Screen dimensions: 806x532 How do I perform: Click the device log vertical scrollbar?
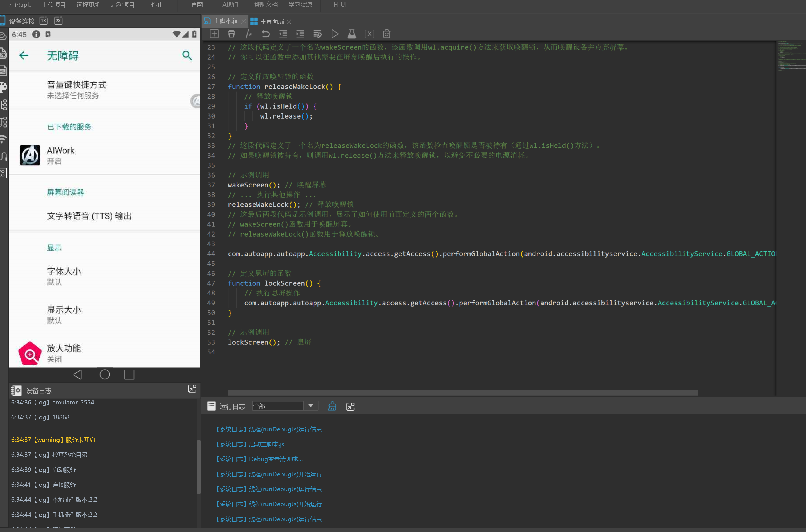click(199, 467)
